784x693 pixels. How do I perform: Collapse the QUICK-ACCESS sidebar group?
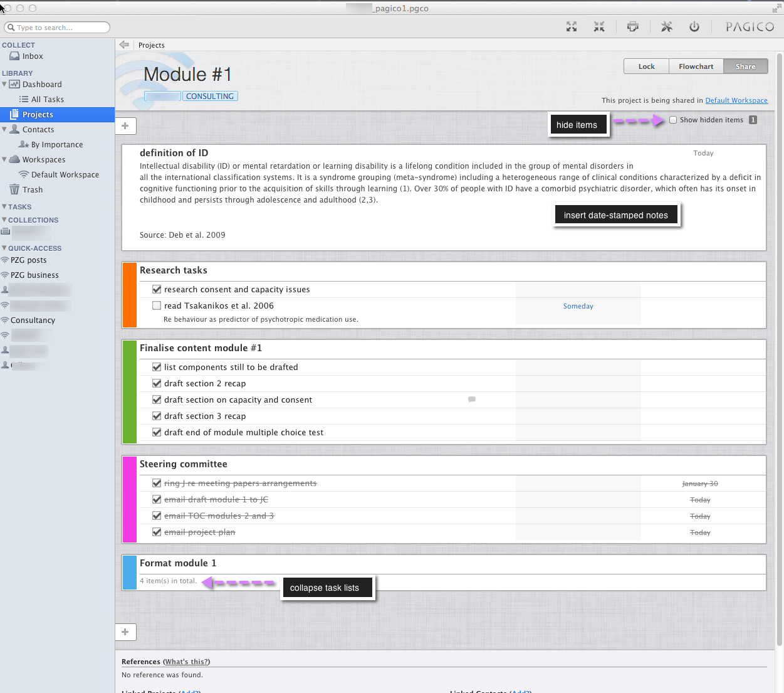pyautogui.click(x=4, y=248)
